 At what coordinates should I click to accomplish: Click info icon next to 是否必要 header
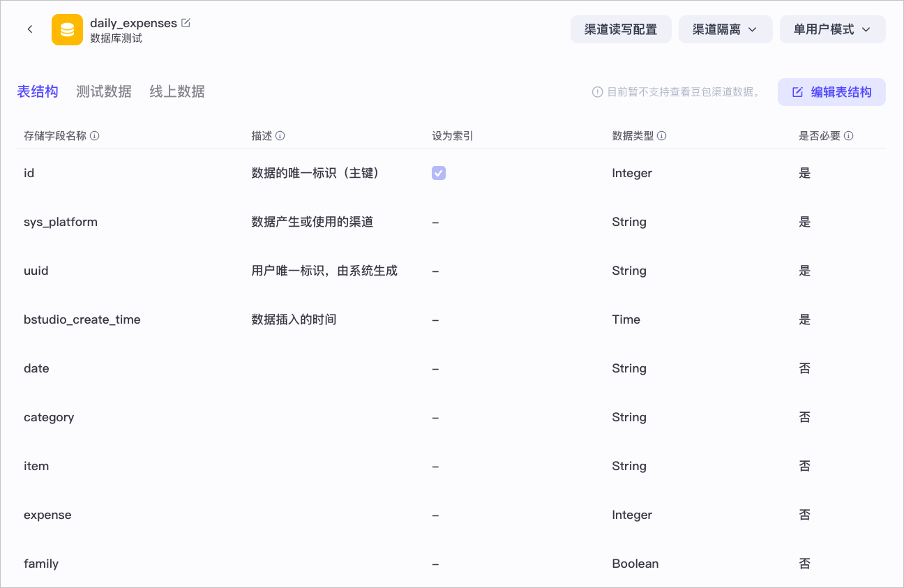(849, 136)
